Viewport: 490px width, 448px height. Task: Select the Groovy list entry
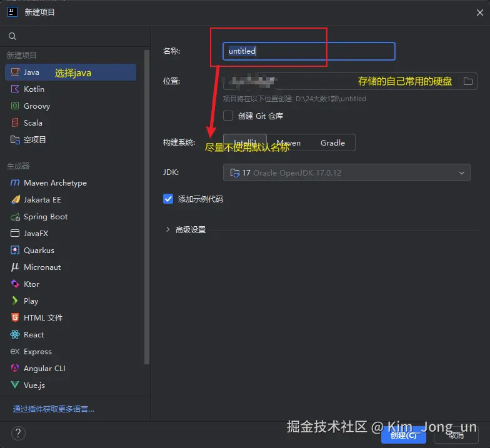pyautogui.click(x=71, y=106)
